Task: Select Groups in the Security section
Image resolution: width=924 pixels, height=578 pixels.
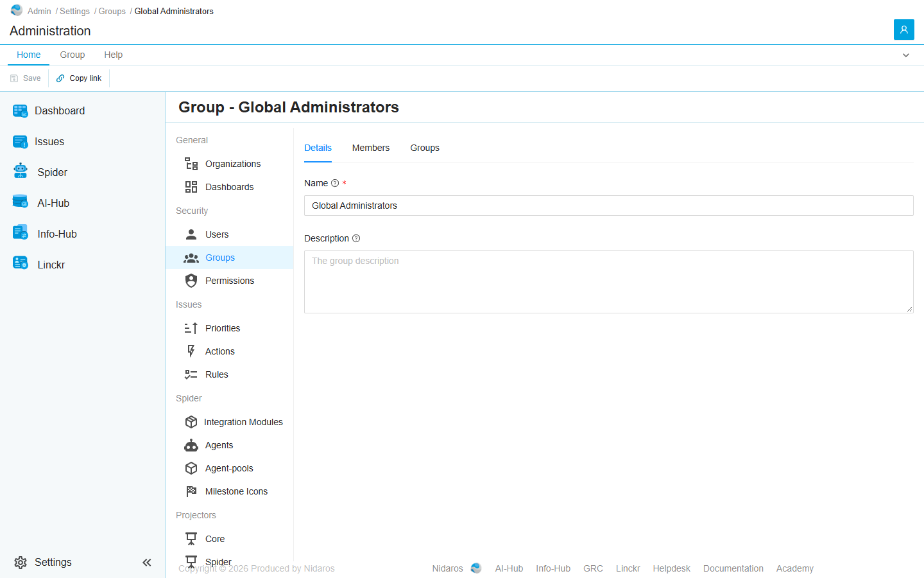Action: coord(230,258)
